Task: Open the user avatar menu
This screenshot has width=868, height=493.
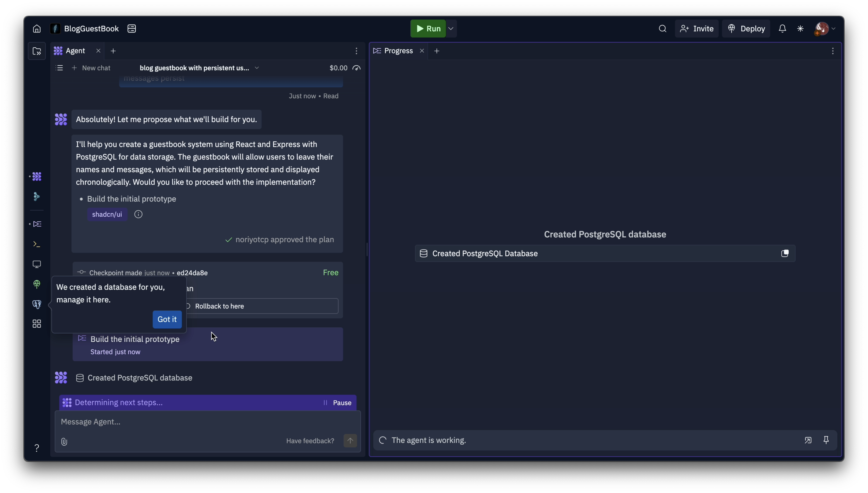Action: 825,29
